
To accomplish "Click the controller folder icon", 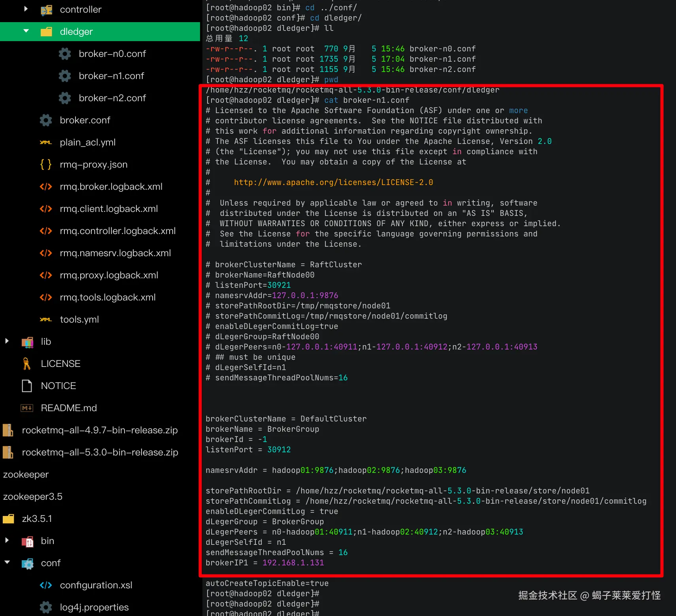I will (46, 9).
